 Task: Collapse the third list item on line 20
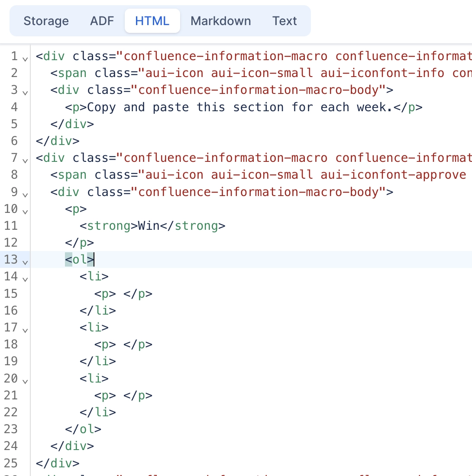25,381
